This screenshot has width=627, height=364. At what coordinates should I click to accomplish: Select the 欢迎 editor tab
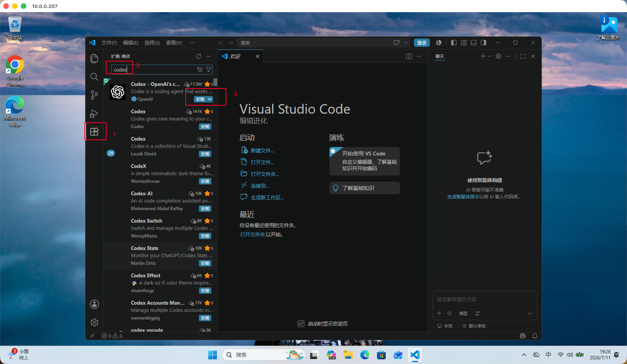tap(240, 56)
